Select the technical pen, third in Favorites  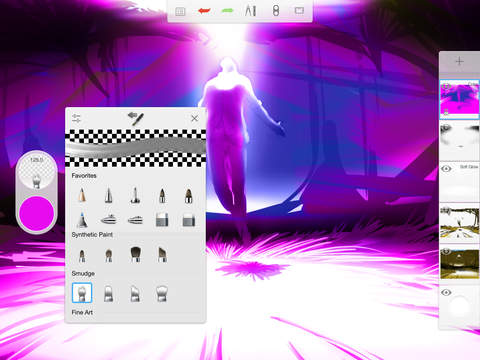(135, 195)
